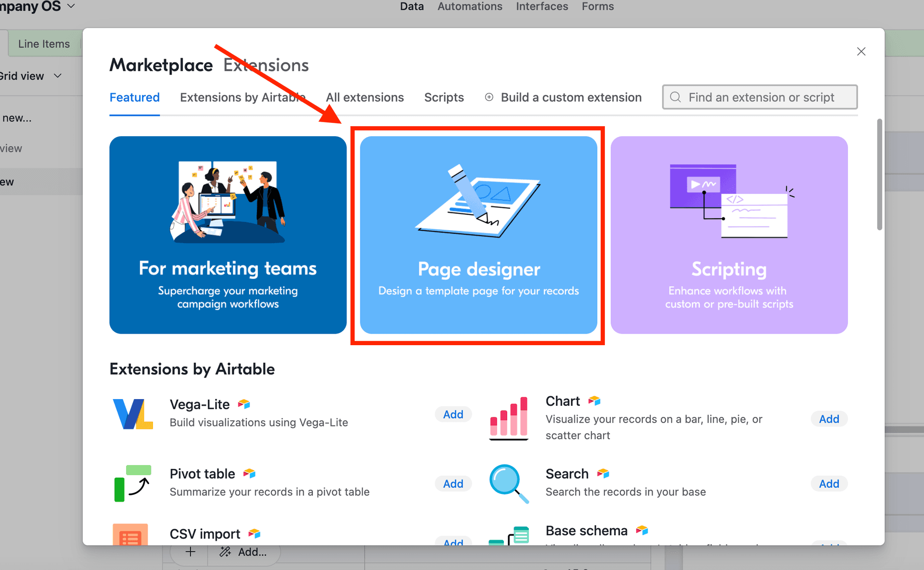Click the Pivot table extension icon
Viewport: 924px width, 570px height.
coord(132,483)
